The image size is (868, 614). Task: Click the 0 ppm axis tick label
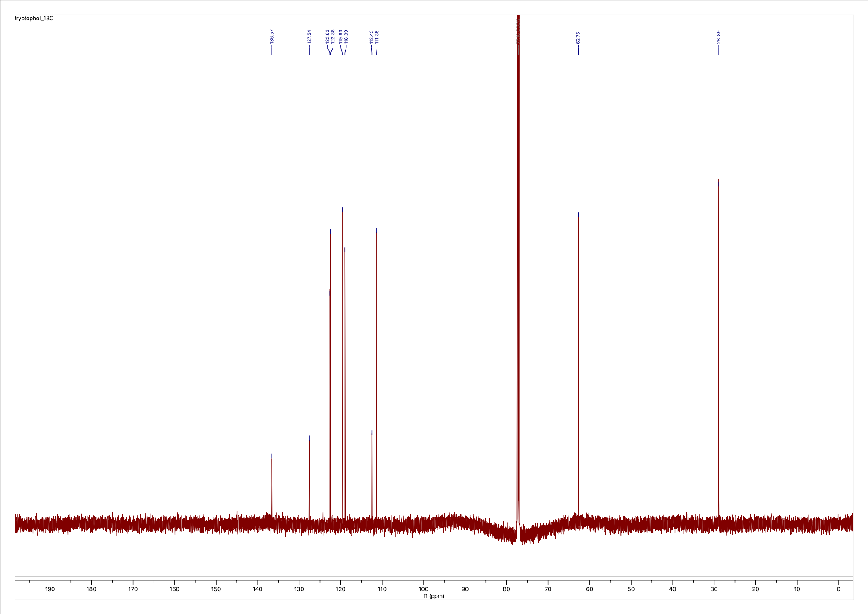[839, 589]
